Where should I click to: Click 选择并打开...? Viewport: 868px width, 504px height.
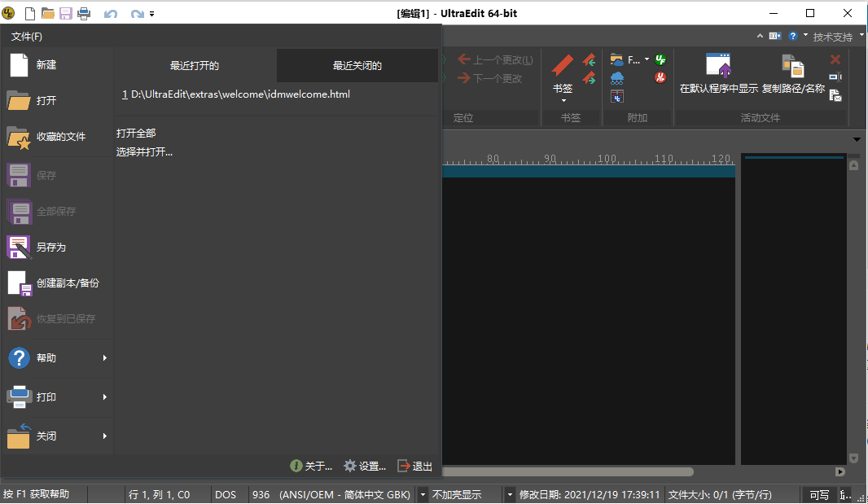(144, 151)
